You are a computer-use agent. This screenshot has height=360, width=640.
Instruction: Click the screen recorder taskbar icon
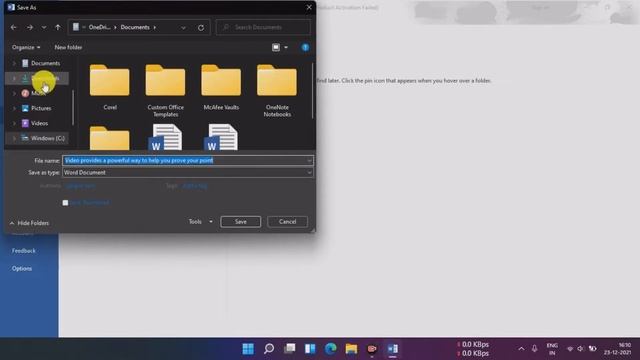pos(372,349)
